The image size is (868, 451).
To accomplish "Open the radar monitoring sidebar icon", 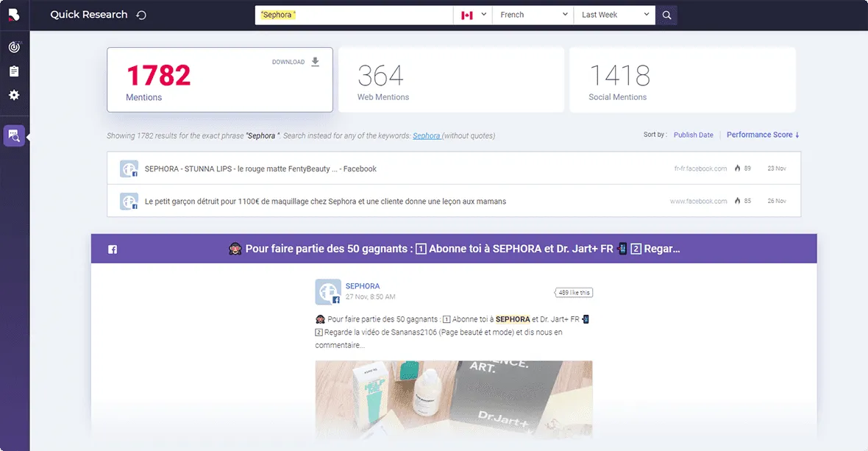I will (x=14, y=47).
